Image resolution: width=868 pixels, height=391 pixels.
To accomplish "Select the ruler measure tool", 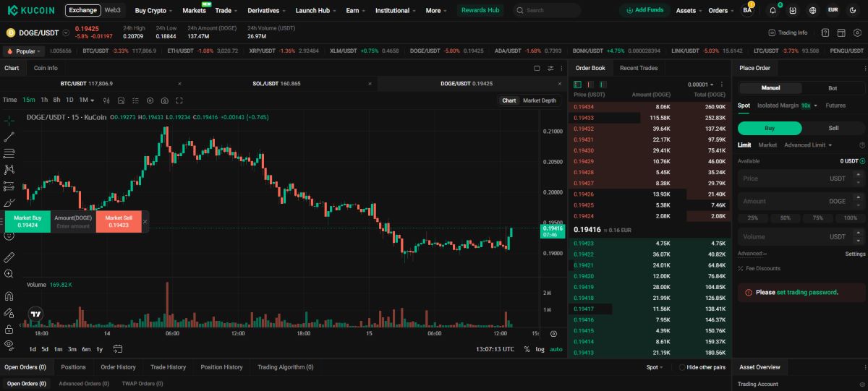I will (x=9, y=257).
